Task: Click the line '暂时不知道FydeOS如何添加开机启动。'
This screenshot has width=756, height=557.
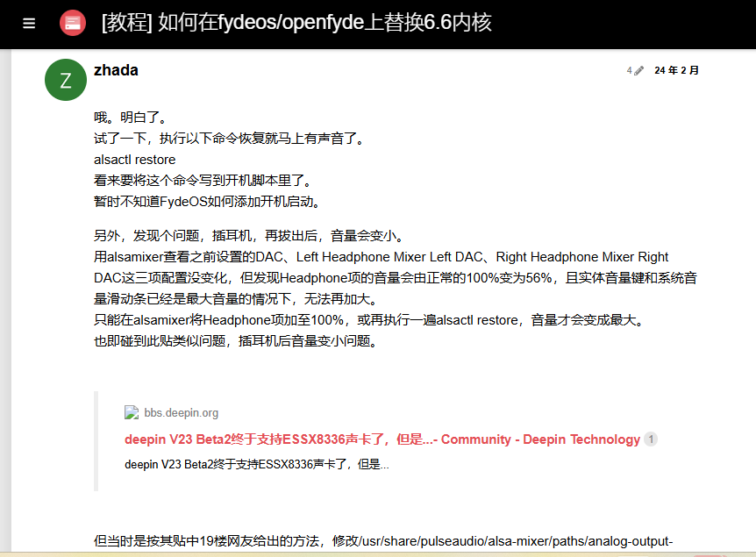Action: (208, 202)
